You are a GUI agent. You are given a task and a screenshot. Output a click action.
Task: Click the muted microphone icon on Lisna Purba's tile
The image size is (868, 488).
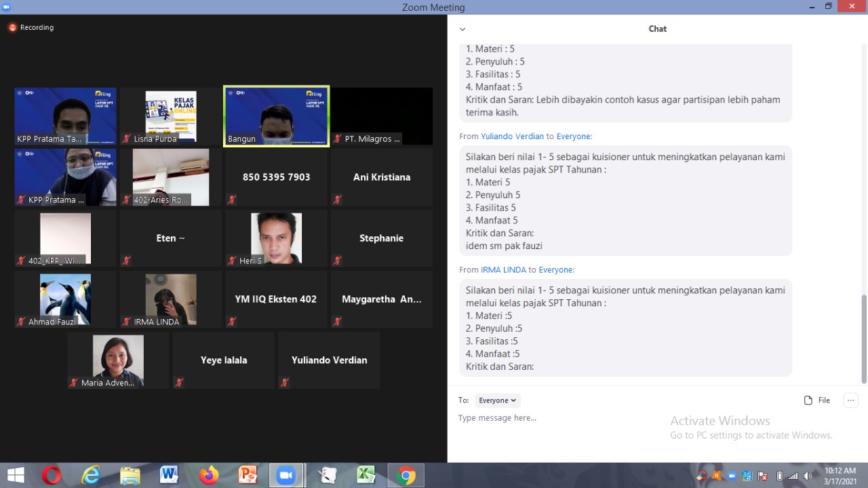(126, 139)
